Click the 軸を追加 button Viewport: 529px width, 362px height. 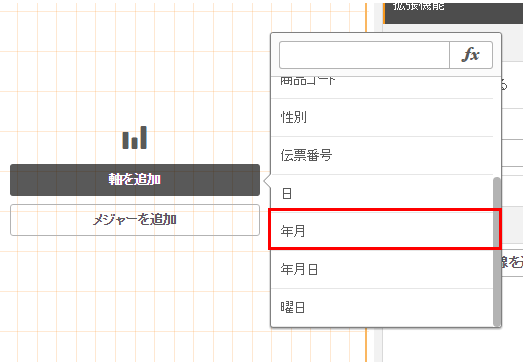click(x=135, y=180)
